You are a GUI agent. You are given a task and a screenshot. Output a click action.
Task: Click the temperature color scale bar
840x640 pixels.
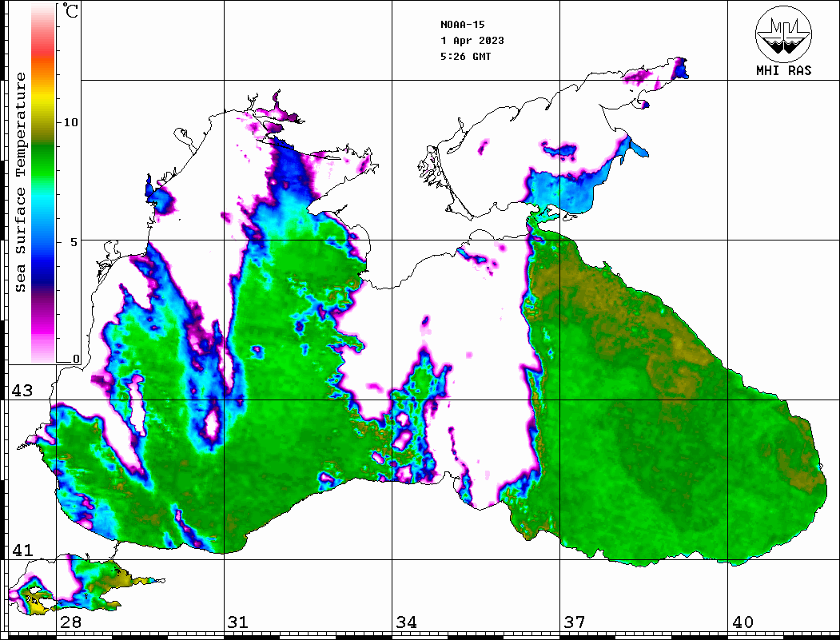click(43, 183)
